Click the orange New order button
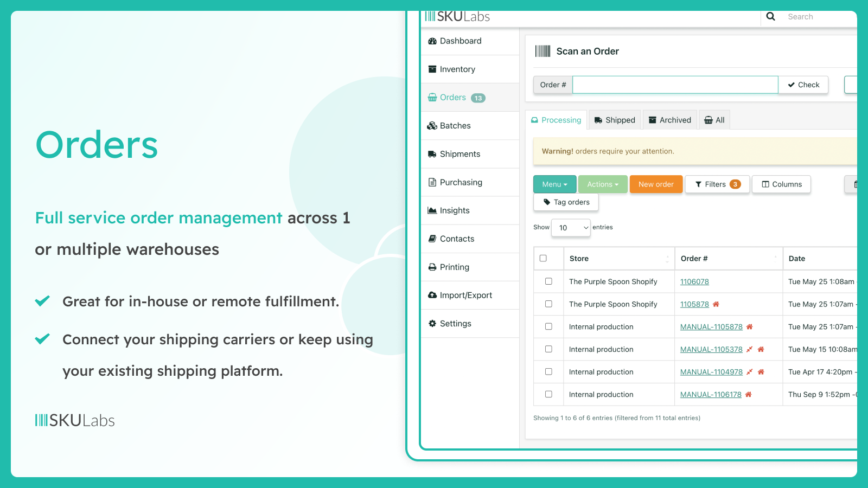The image size is (868, 488). click(656, 184)
